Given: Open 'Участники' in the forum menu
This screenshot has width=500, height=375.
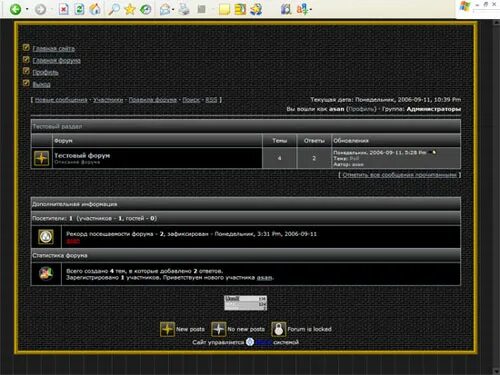Looking at the screenshot, I should 108,100.
